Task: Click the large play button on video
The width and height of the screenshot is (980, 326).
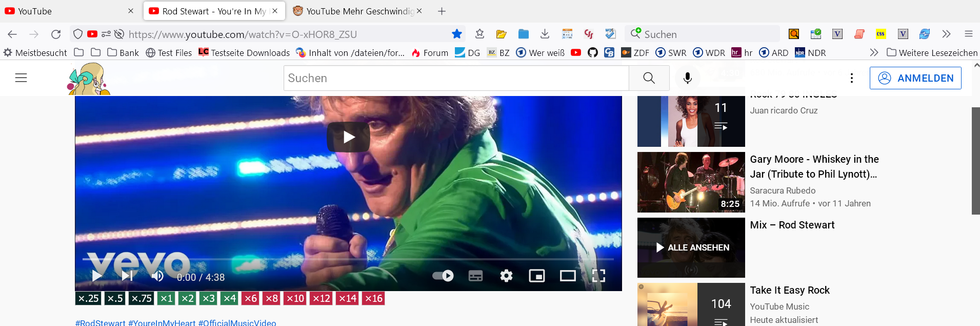Action: pos(348,137)
